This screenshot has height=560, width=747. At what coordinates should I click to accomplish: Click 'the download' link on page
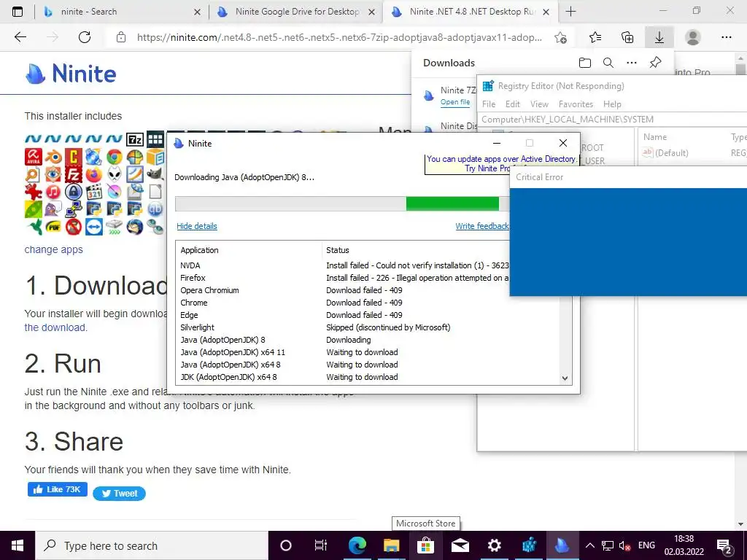tap(55, 327)
